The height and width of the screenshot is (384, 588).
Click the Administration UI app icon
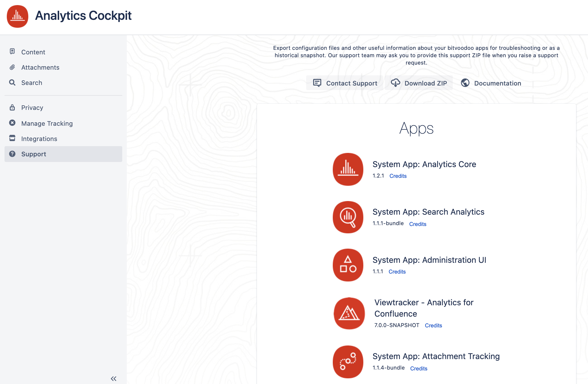pos(348,265)
